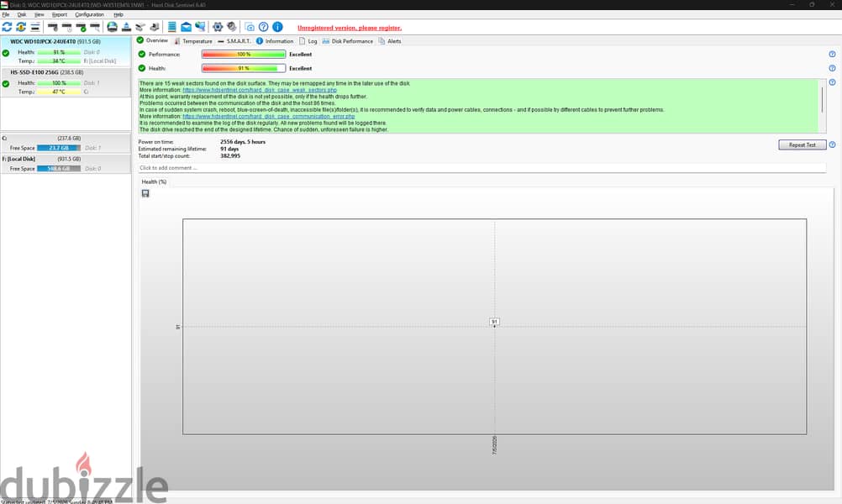
Task: Select the C: partition entry
Action: point(66,144)
